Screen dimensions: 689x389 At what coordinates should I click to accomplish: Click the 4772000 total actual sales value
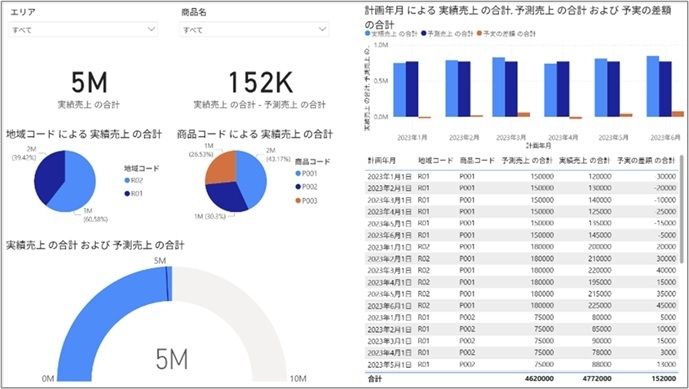[596, 378]
